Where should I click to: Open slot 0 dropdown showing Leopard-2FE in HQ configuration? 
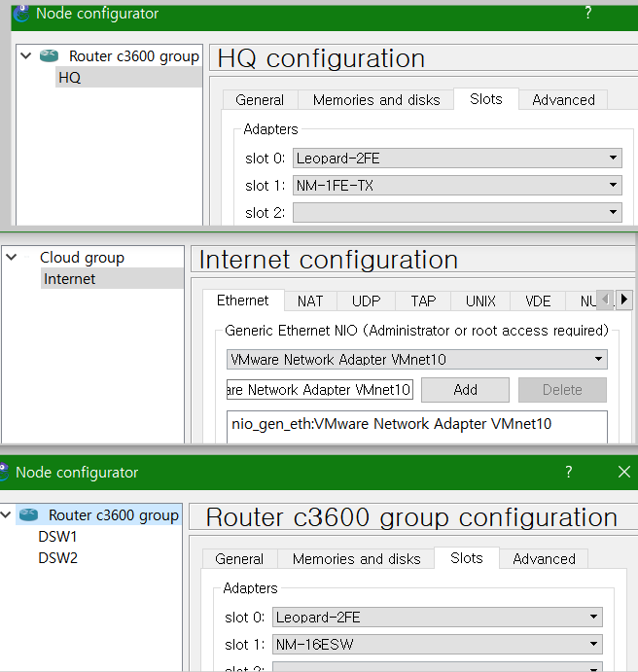[x=457, y=159]
